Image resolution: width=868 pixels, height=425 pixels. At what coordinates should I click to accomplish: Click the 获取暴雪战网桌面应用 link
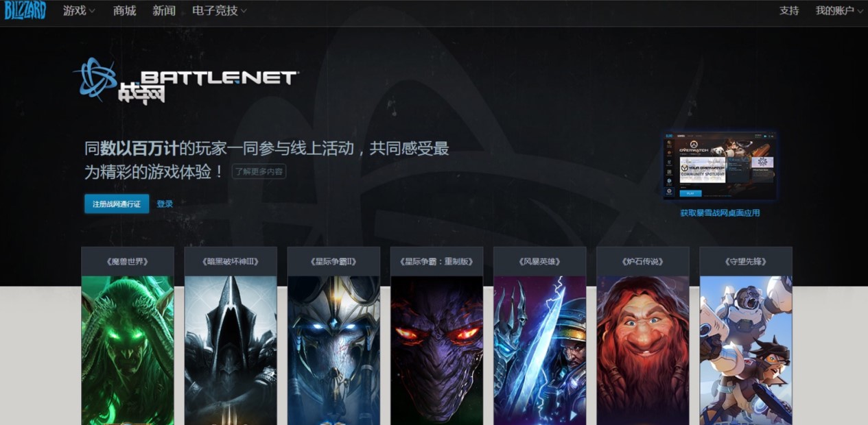(720, 213)
